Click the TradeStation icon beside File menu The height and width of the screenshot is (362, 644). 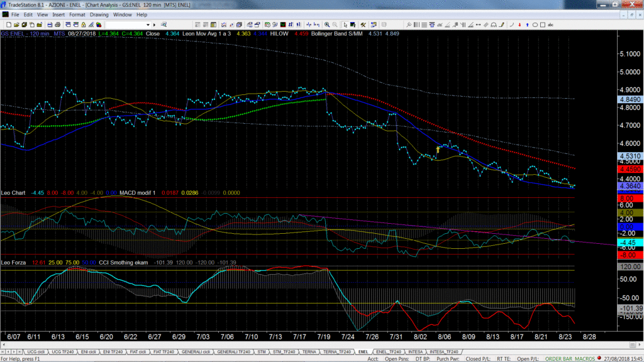click(5, 15)
